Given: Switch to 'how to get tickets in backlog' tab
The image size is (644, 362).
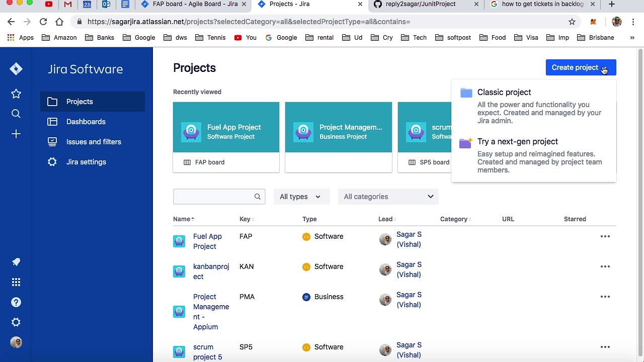Looking at the screenshot, I should click(x=543, y=4).
